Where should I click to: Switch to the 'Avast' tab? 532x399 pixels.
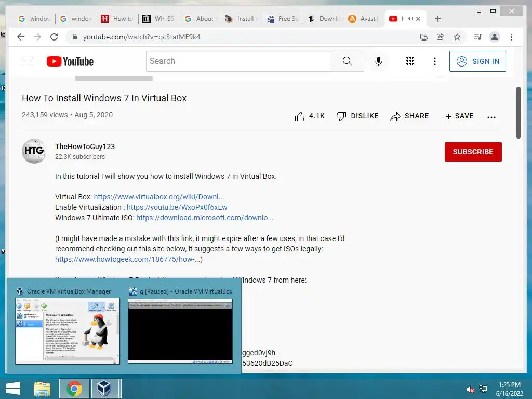pyautogui.click(x=363, y=19)
